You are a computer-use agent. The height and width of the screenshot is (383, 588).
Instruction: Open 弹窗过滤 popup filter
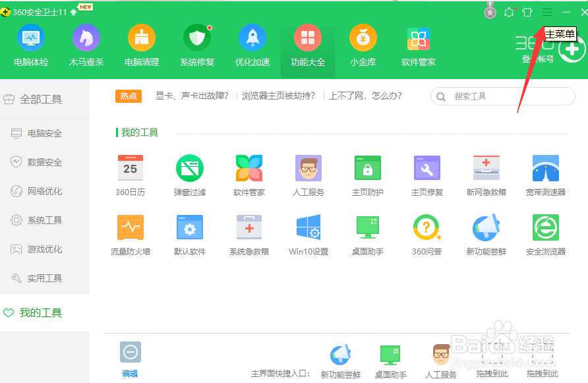(x=190, y=175)
